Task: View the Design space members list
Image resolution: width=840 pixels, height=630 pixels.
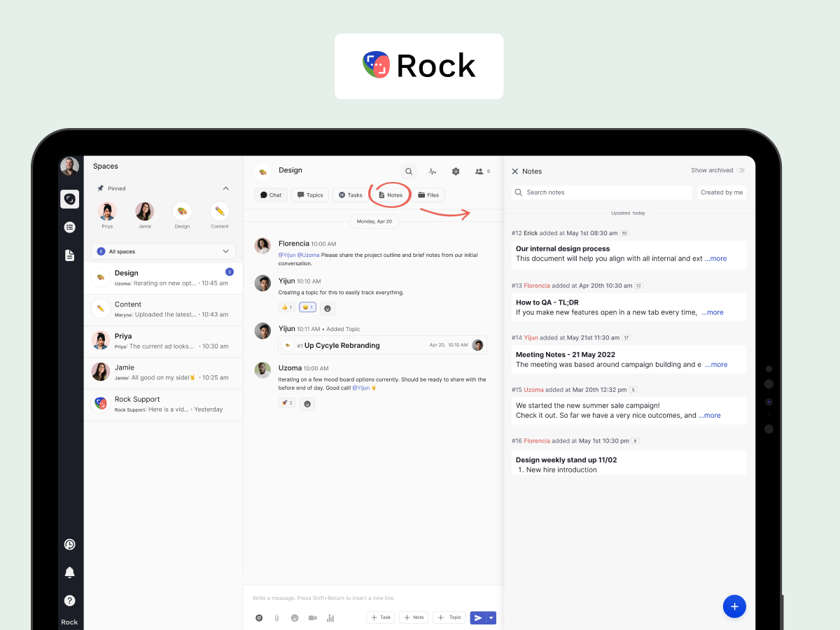Action: click(x=480, y=171)
